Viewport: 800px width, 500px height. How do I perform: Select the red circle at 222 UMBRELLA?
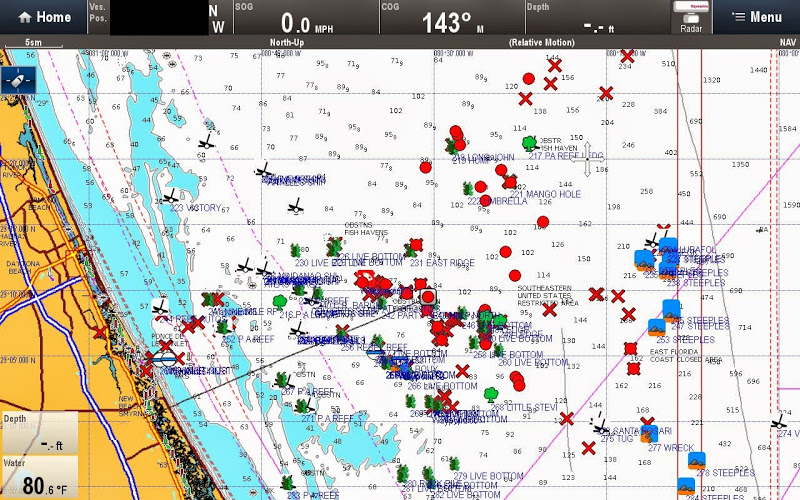pyautogui.click(x=485, y=200)
